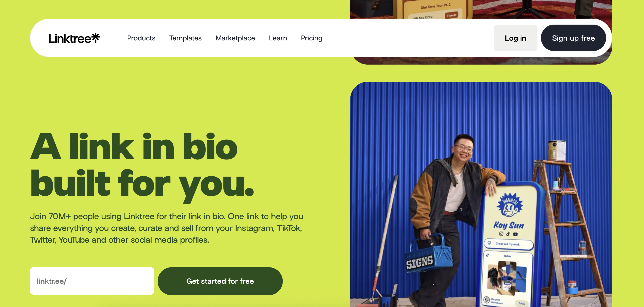Tap the Instagram icon under Koy Sun
644x307 pixels.
(x=501, y=233)
